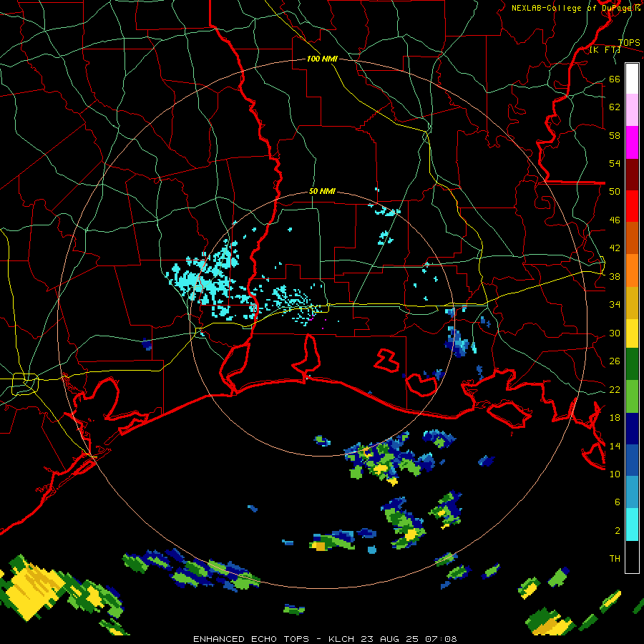Screen dimensions: 644x644
Task: Select the 50 NMI range ring label
Action: (x=323, y=191)
